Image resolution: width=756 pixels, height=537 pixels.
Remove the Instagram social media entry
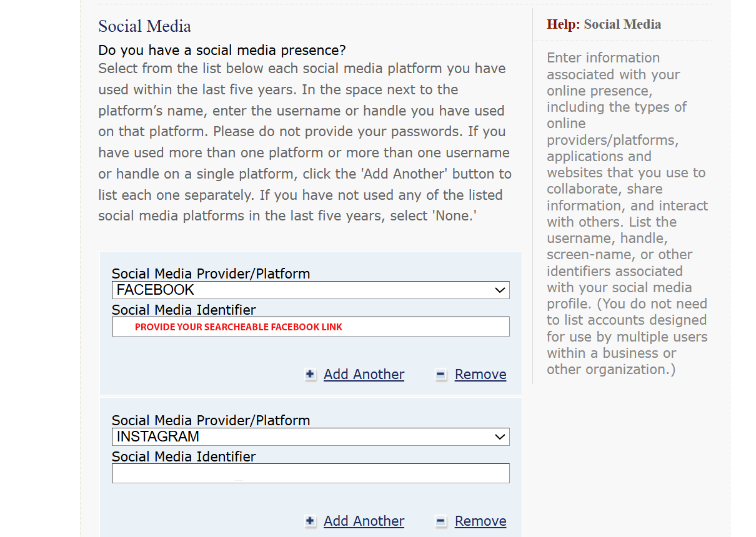[480, 521]
